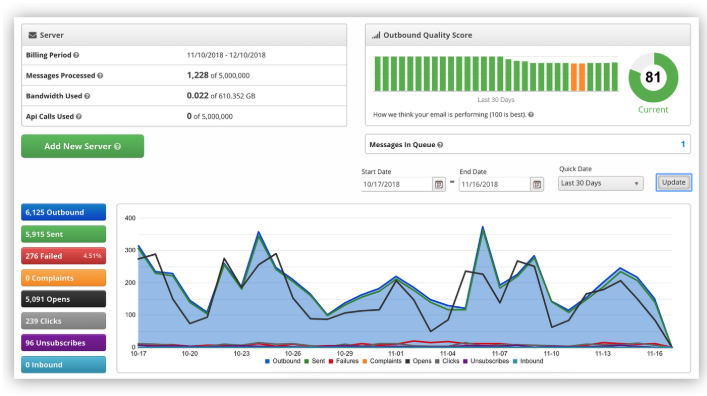Open the Start Date calendar picker
This screenshot has height=396, width=707.
coord(439,184)
